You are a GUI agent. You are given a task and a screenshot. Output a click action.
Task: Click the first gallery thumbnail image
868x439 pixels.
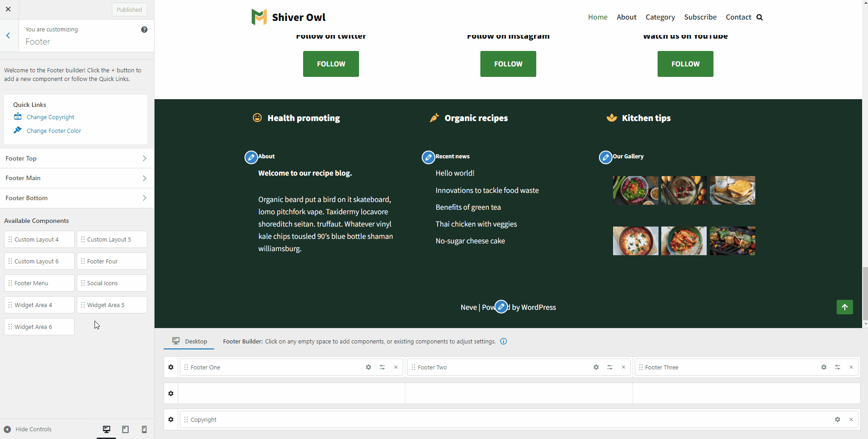click(635, 190)
